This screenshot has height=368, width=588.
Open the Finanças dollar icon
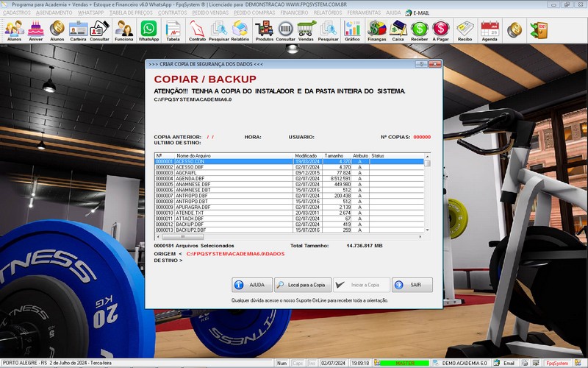pos(377,30)
